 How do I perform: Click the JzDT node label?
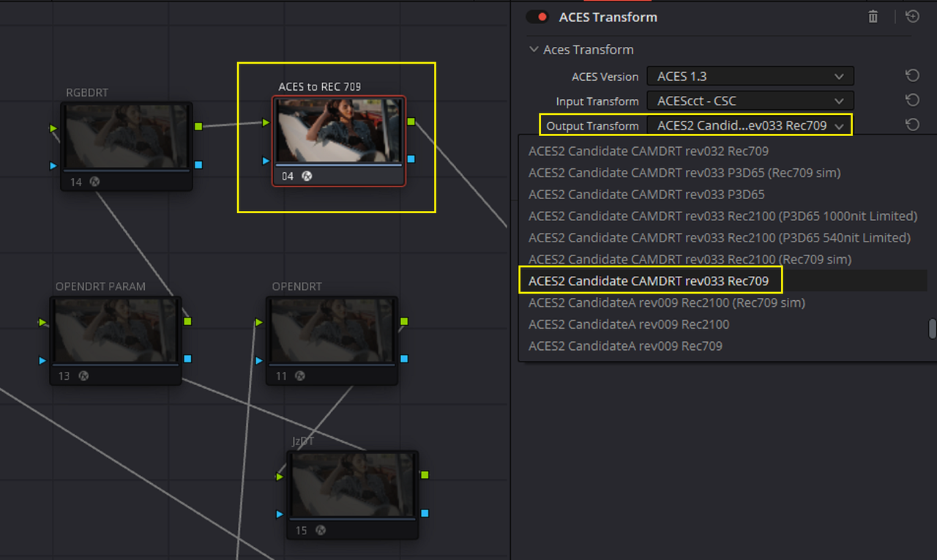302,441
